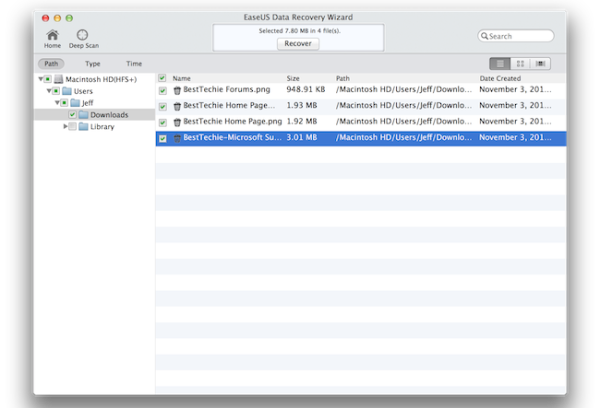This screenshot has height=408, width=600.
Task: Zoom window with green button
Action: [69, 18]
